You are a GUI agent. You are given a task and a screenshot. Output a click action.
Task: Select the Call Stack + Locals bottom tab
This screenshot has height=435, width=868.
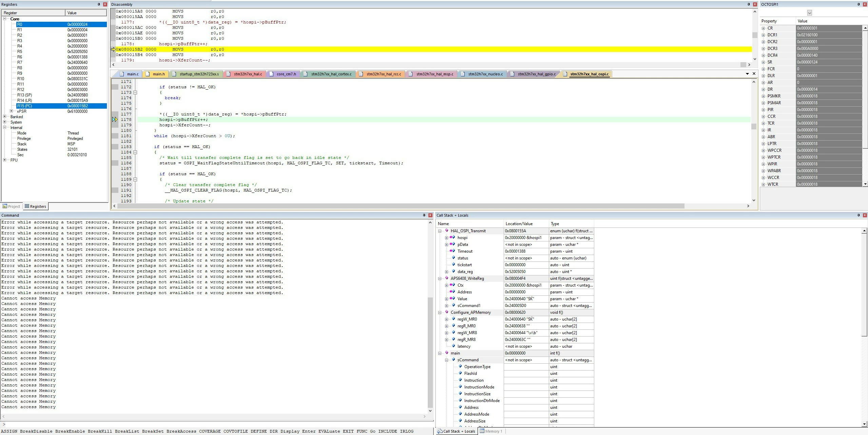456,431
